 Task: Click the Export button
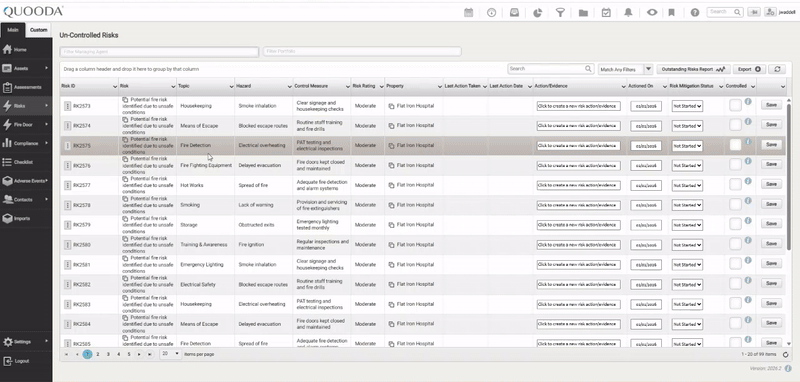[x=749, y=69]
